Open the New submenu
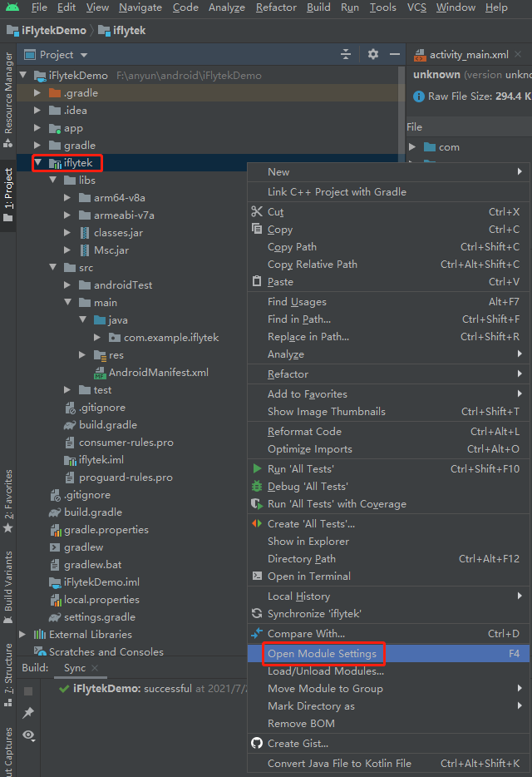The height and width of the screenshot is (777, 532). pos(389,172)
